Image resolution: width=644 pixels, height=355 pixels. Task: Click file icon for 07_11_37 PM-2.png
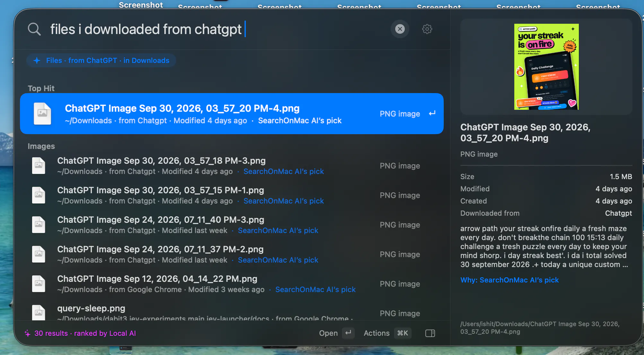pos(39,254)
